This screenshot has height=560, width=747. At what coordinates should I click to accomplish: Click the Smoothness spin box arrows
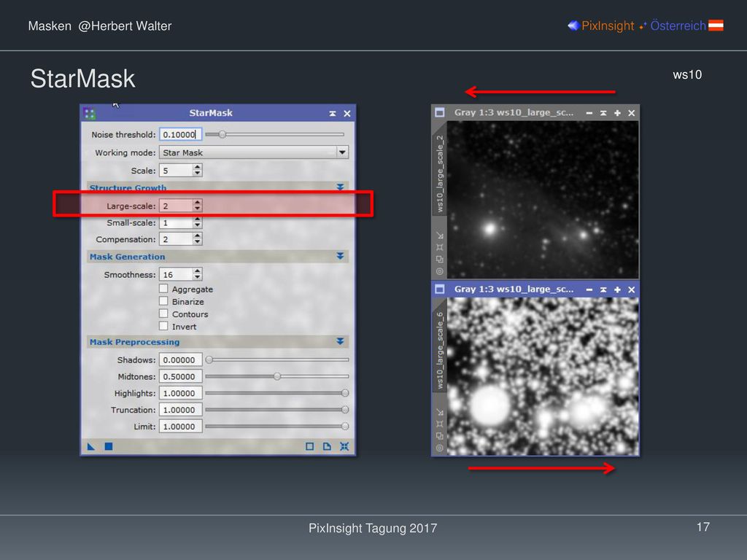pyautogui.click(x=197, y=274)
